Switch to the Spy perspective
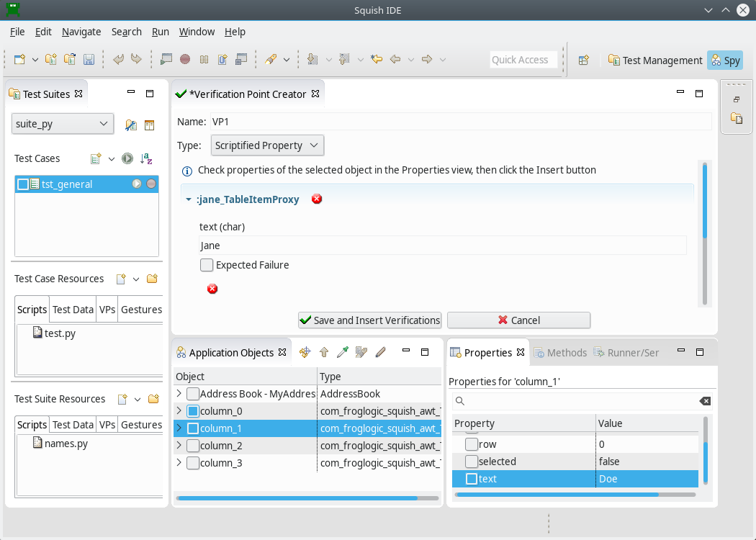This screenshot has width=756, height=540. pos(726,60)
